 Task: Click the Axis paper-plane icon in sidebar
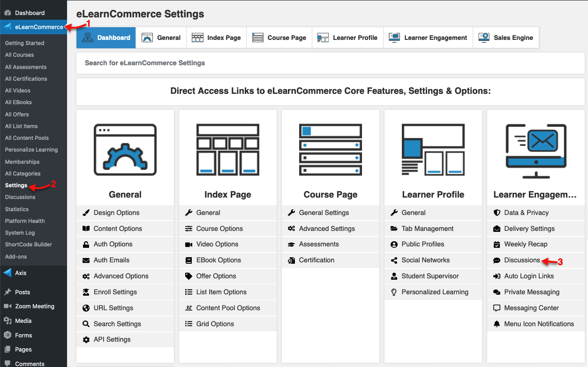pos(8,273)
